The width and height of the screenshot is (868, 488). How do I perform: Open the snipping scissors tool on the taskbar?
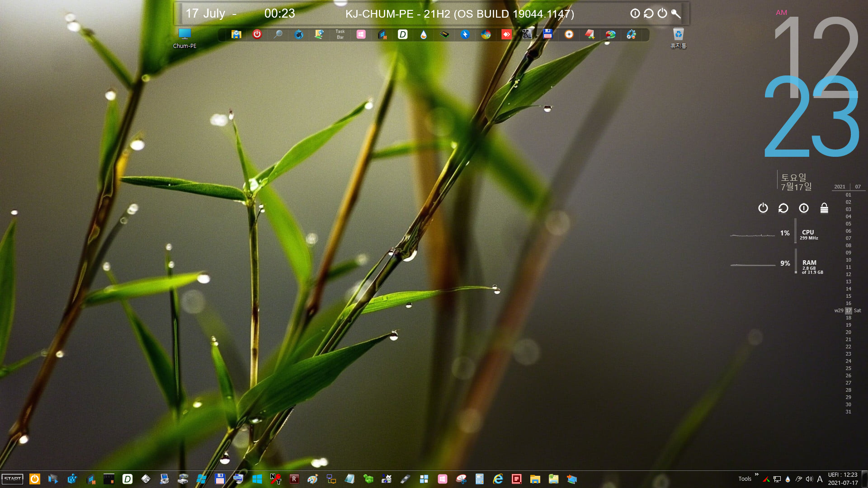[x=461, y=479]
